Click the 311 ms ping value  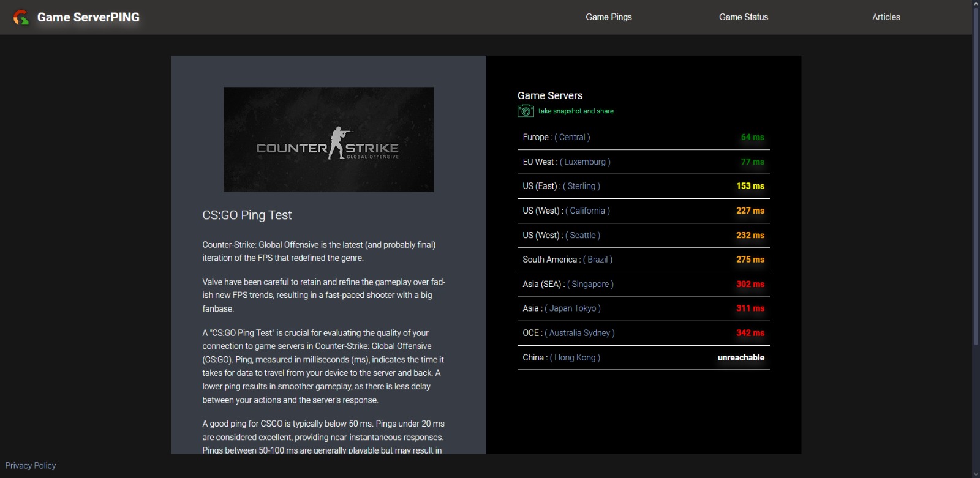coord(750,308)
